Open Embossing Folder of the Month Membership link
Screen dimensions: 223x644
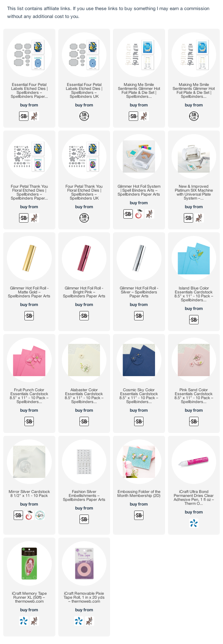(x=139, y=494)
